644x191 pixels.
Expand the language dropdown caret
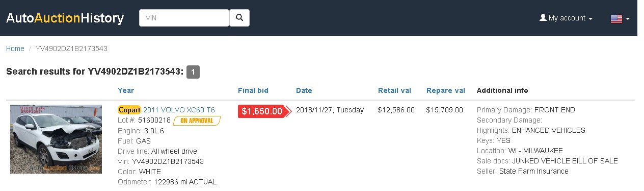pos(628,19)
